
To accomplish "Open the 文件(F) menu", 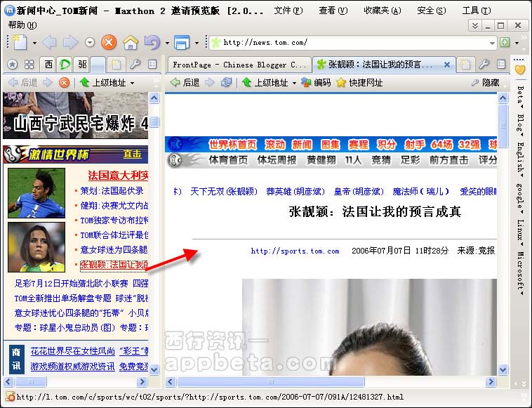I will [x=288, y=11].
